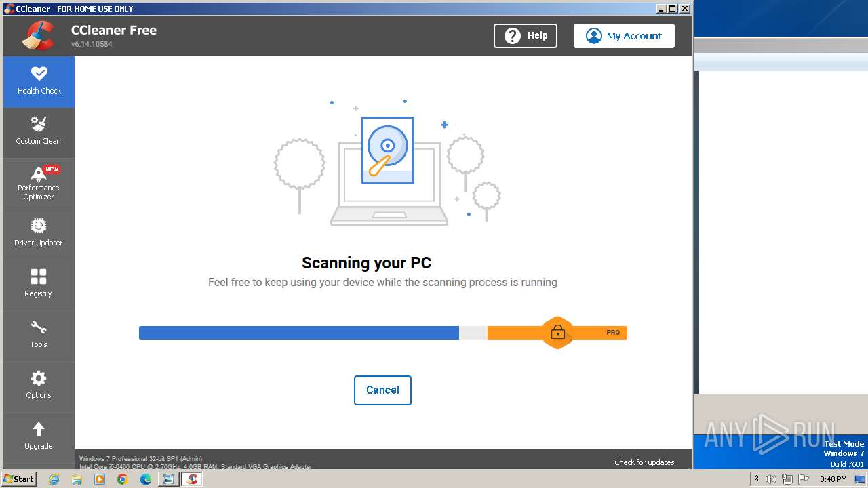Open Action Center flag icon
Viewport: 868px width, 488px height.
[804, 479]
